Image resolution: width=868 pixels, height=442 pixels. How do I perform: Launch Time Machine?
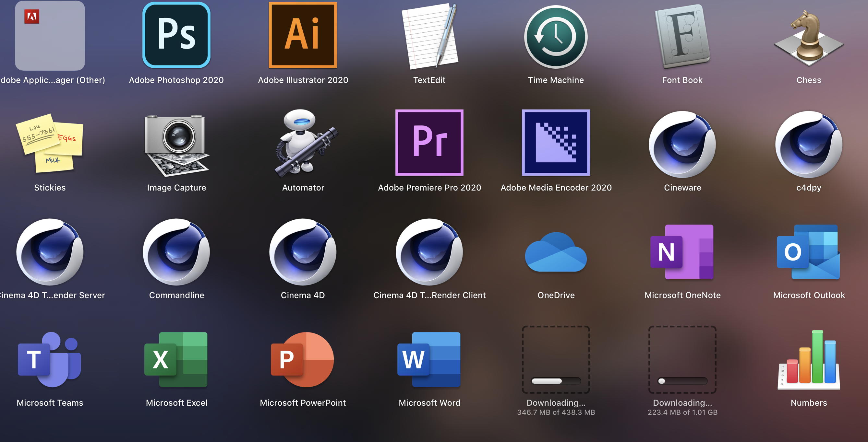click(x=556, y=37)
